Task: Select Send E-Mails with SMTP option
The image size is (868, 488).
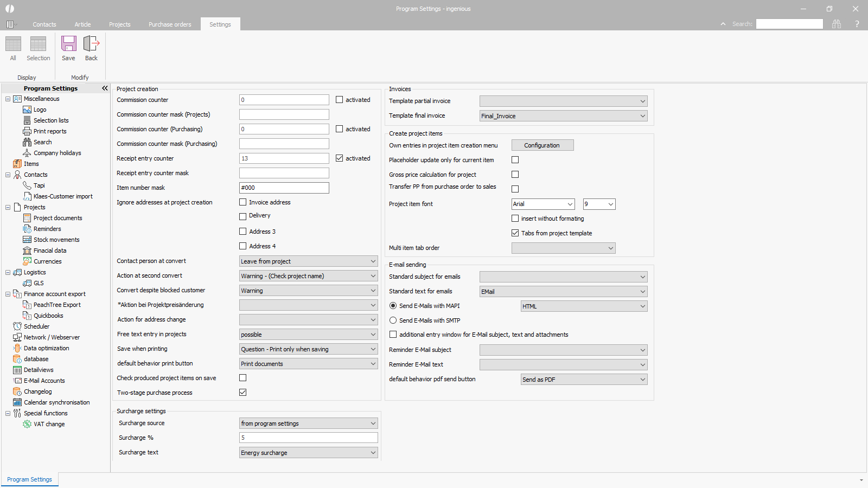Action: click(393, 320)
